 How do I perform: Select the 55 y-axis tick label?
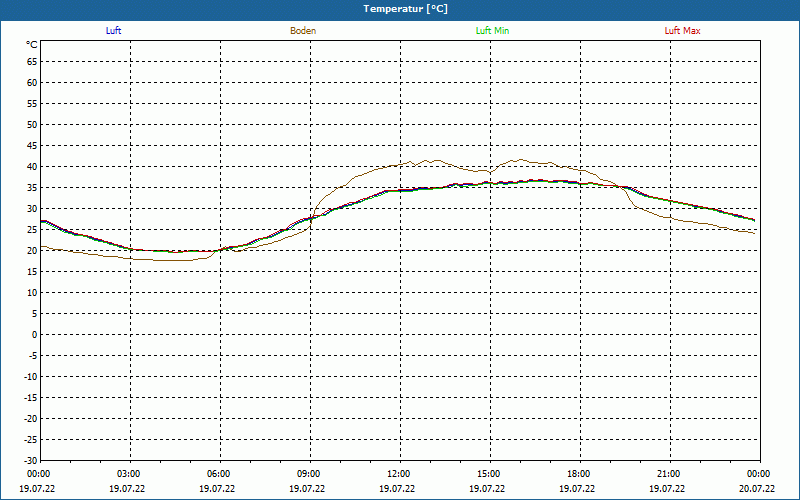32,104
